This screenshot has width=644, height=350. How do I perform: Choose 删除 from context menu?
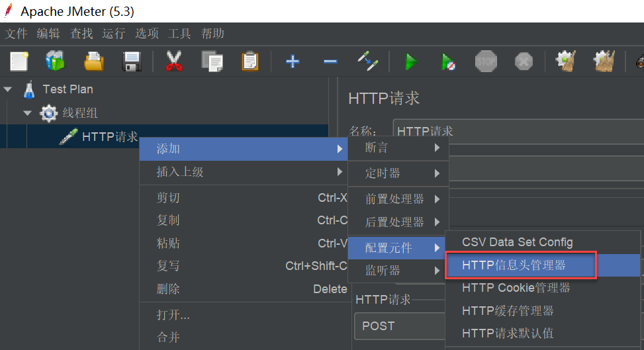coord(244,289)
